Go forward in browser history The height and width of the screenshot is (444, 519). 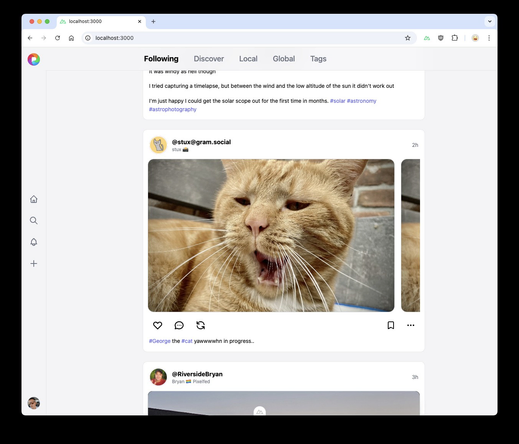point(44,38)
